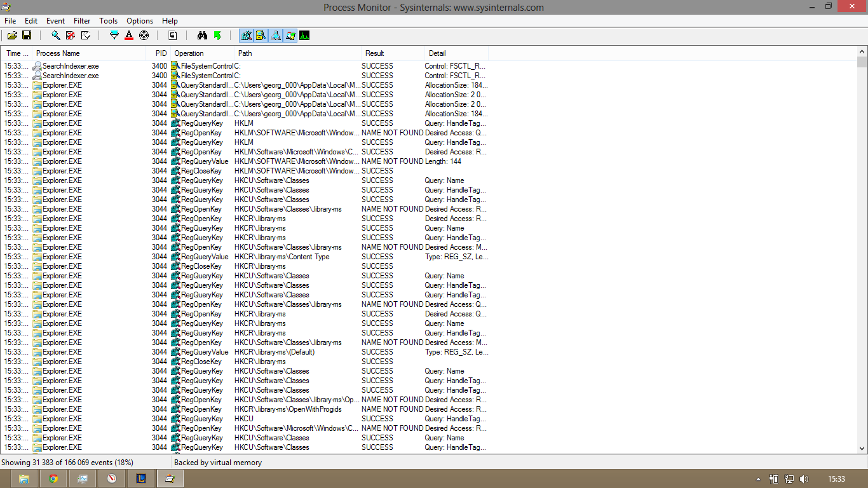Viewport: 868px width, 488px height.
Task: Toggle Show Registry Activity button
Action: (247, 36)
